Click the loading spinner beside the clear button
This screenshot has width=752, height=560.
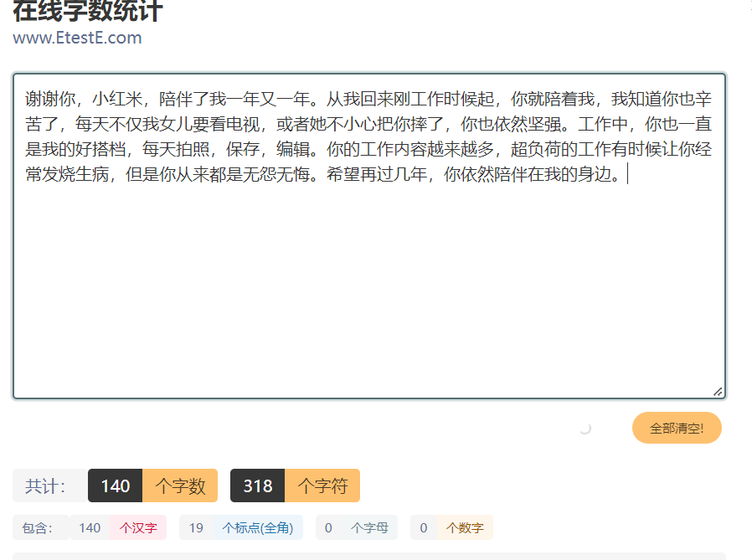tap(585, 428)
